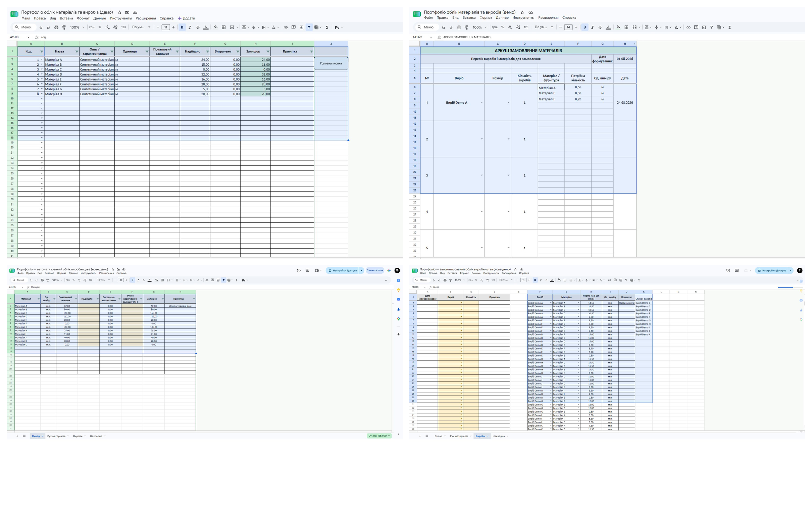Open font dropdown in top-right window toolbar

click(544, 27)
